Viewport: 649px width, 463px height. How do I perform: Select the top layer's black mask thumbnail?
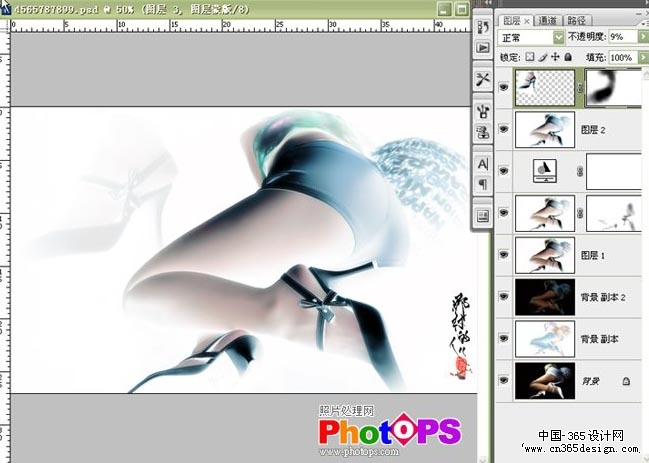click(614, 87)
